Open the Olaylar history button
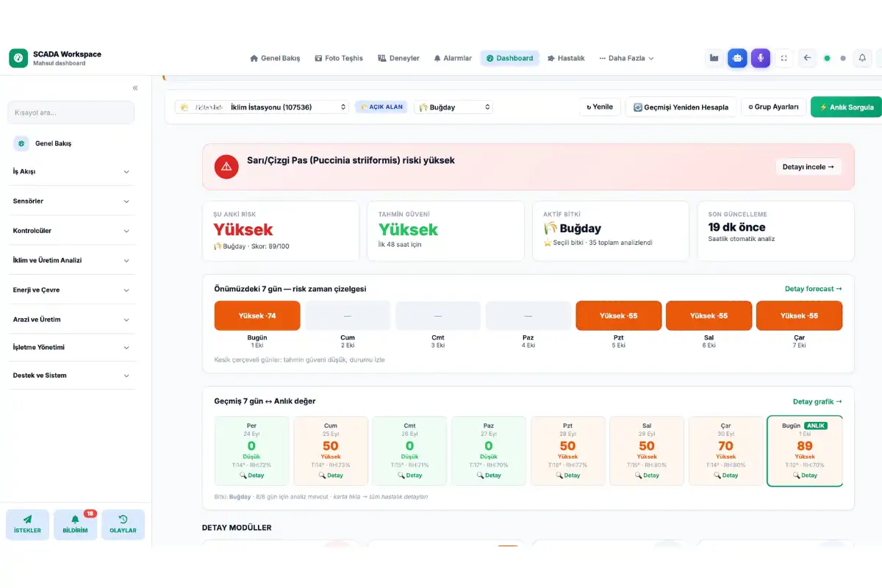 (123, 525)
